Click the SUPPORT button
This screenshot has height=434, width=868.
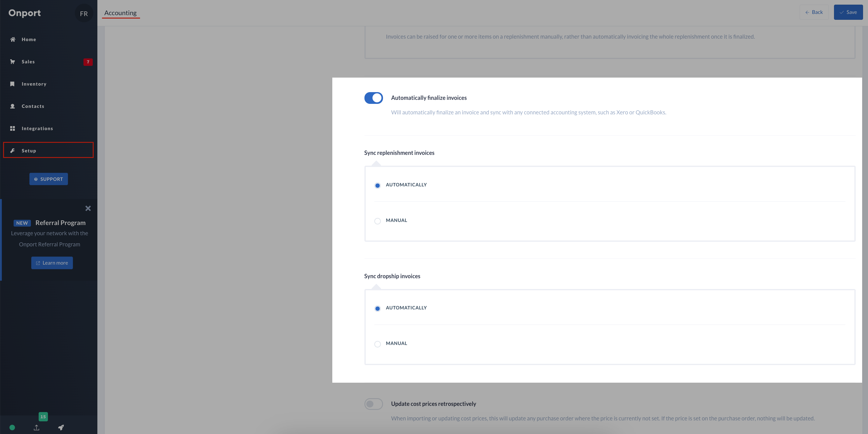[49, 179]
